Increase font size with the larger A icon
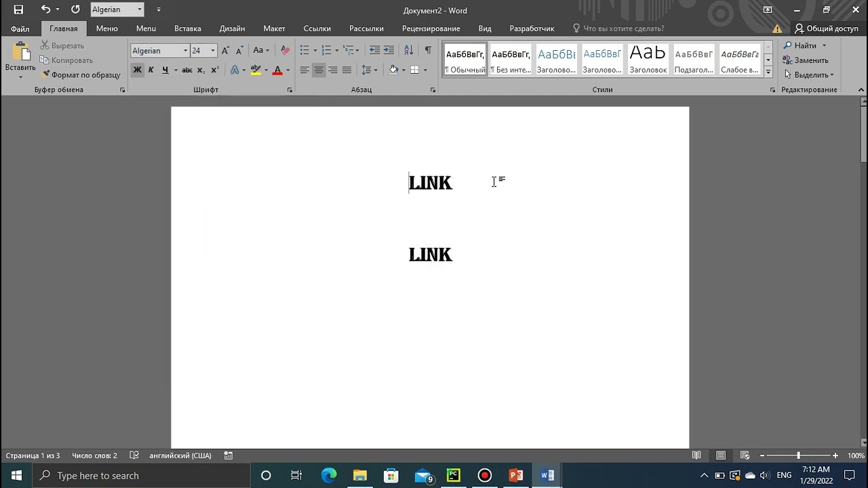This screenshot has width=868, height=488. pos(225,51)
